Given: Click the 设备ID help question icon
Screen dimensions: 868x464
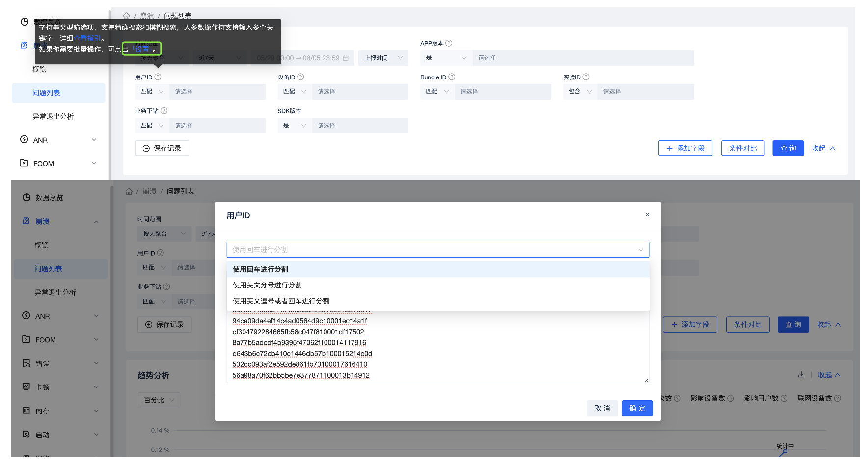Looking at the screenshot, I should (x=300, y=77).
